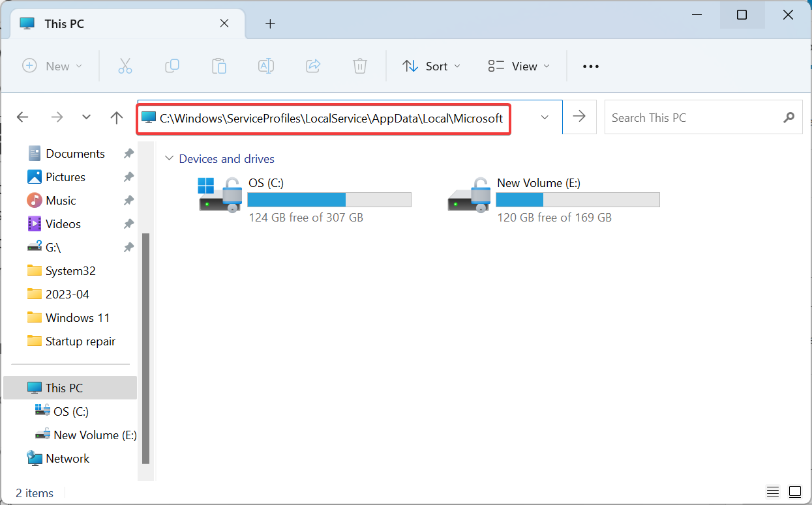Click the Refresh arrow next to the address bar
Screen dimensions: 812x505
click(x=579, y=117)
